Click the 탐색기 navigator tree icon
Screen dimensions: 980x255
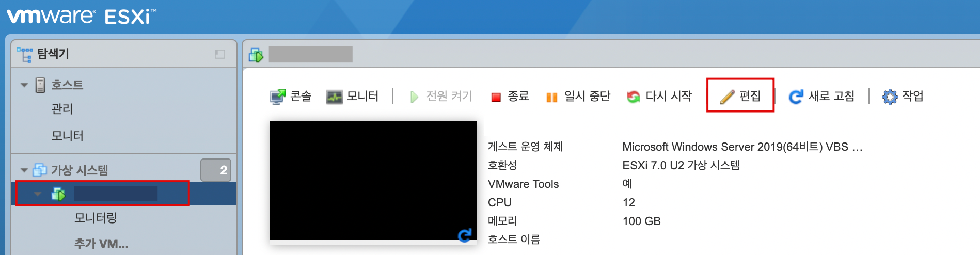[x=24, y=54]
